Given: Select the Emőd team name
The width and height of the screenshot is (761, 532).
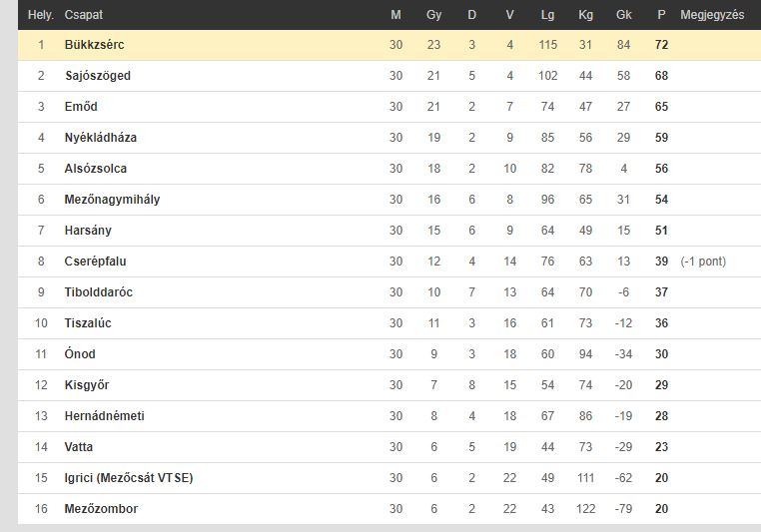Looking at the screenshot, I should [x=81, y=107].
